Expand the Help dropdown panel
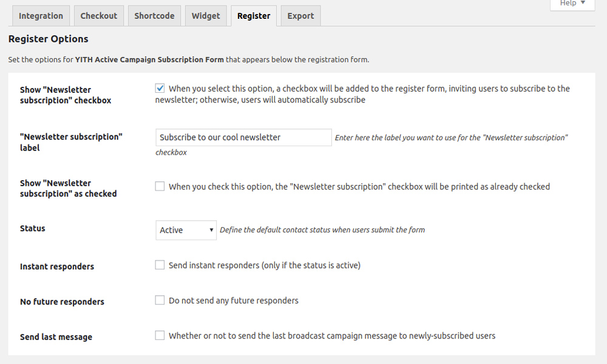The image size is (607, 364). pos(572,4)
